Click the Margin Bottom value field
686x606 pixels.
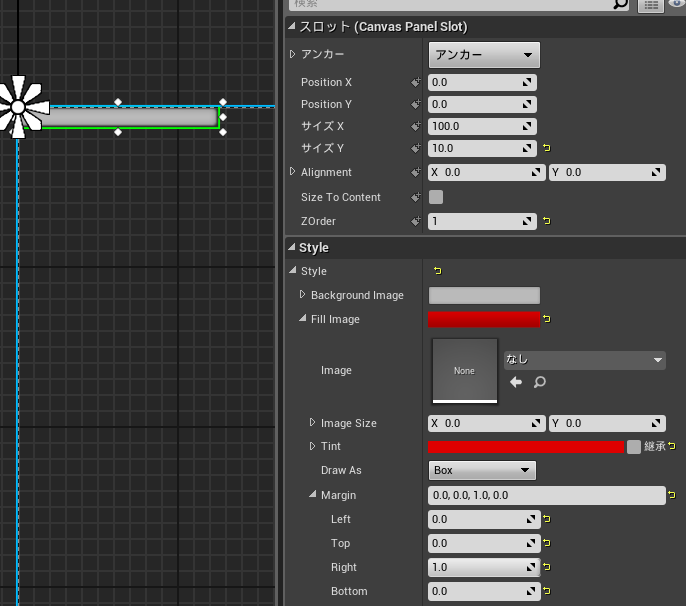coord(484,591)
